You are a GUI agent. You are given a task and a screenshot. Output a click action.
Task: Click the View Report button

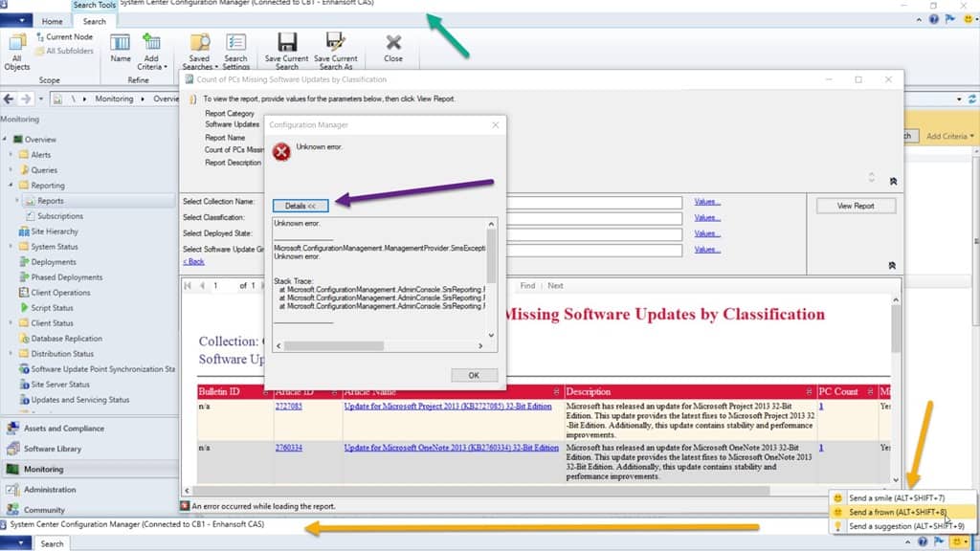(x=856, y=206)
